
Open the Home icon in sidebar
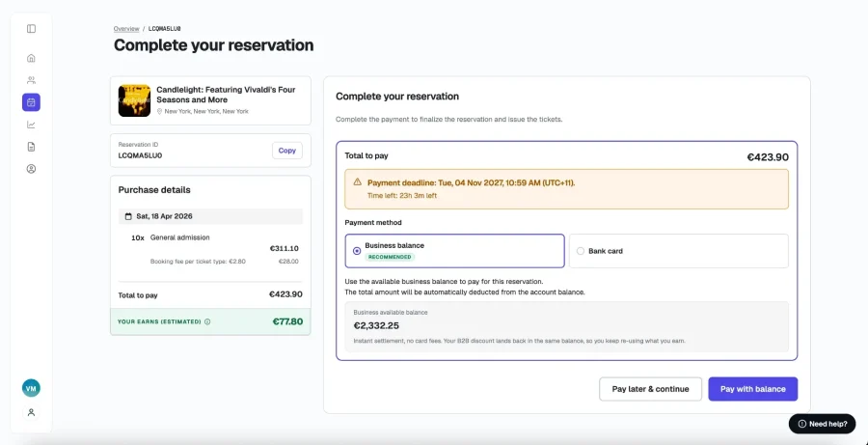[31, 58]
